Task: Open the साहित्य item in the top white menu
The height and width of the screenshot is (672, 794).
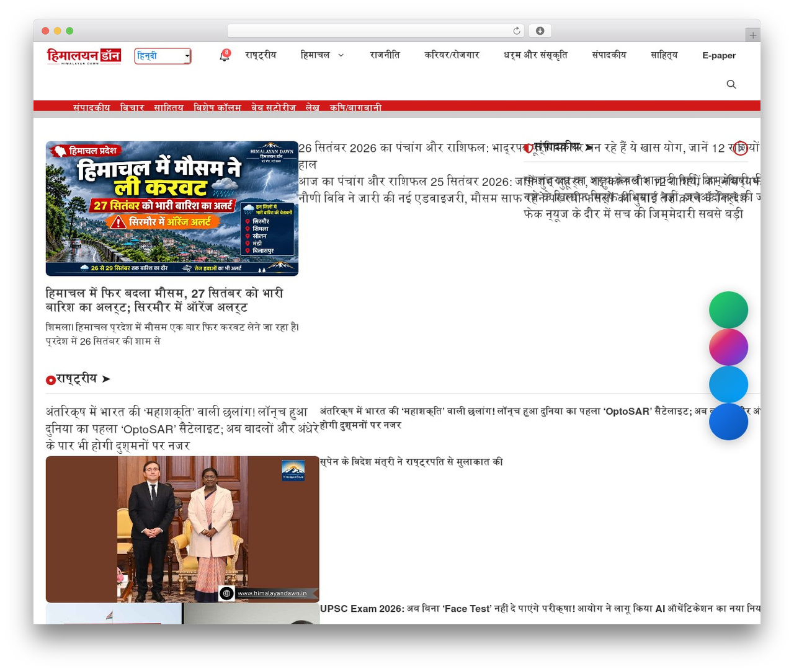Action: [x=664, y=55]
